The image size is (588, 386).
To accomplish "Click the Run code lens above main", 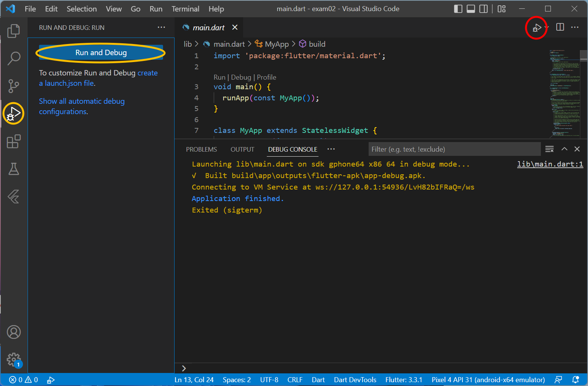I will (219, 77).
